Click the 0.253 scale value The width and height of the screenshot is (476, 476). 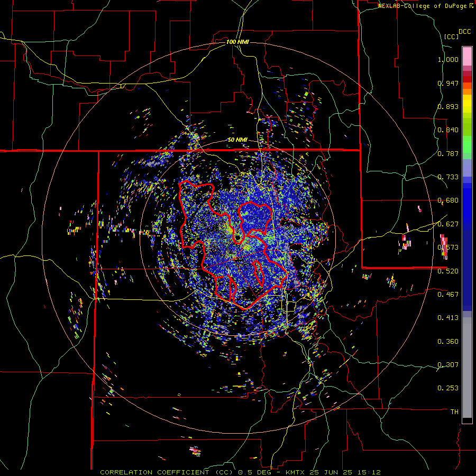[448, 388]
